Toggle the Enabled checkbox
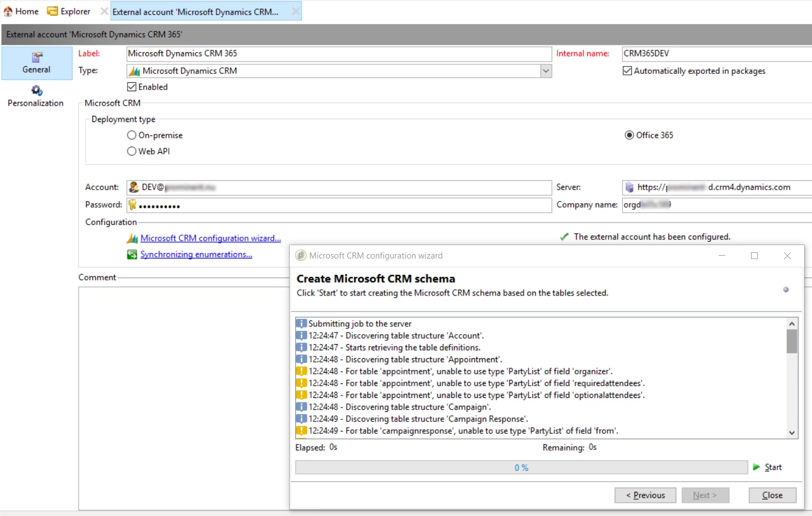Screen dimensions: 812x516 [132, 87]
